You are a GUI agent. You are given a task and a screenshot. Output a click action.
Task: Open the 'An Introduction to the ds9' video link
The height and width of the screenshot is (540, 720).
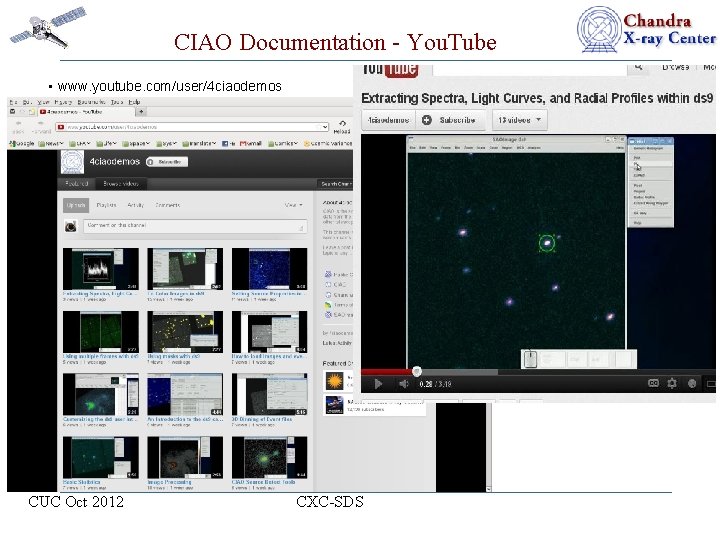pos(185,419)
